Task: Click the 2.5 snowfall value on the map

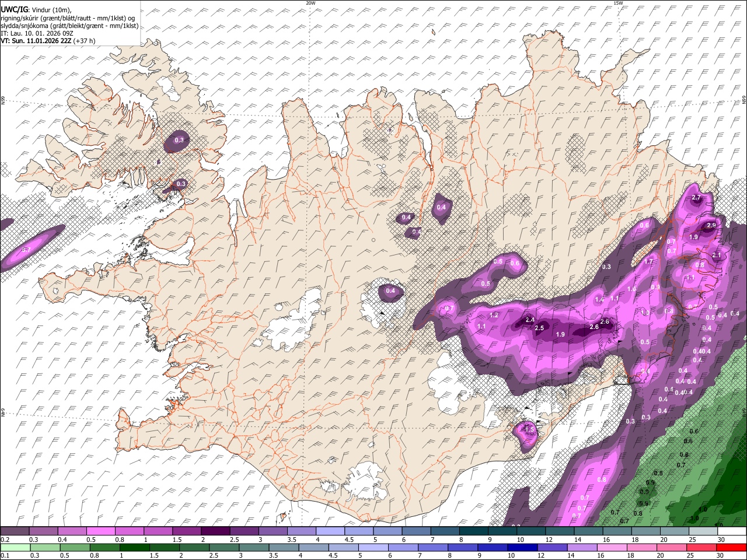Action: [x=539, y=328]
